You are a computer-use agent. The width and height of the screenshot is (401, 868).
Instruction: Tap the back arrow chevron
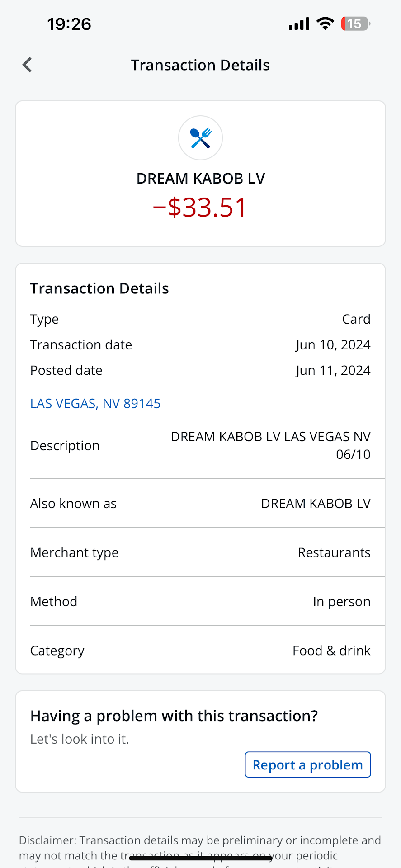pyautogui.click(x=27, y=65)
